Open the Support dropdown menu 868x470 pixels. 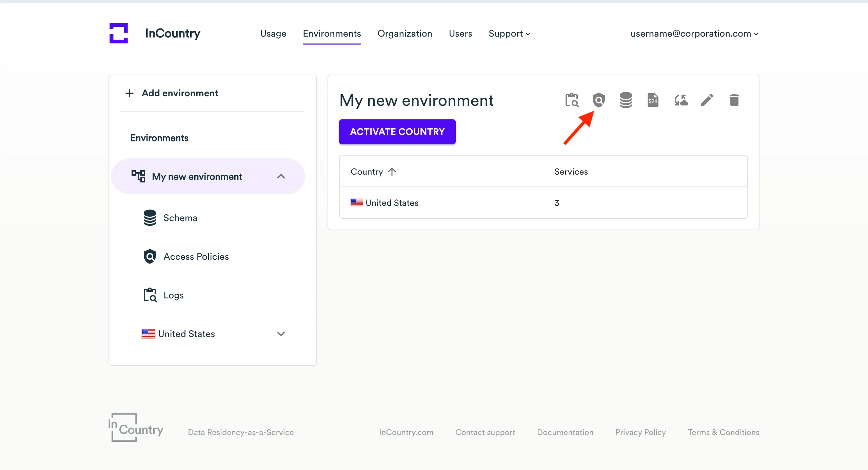509,34
